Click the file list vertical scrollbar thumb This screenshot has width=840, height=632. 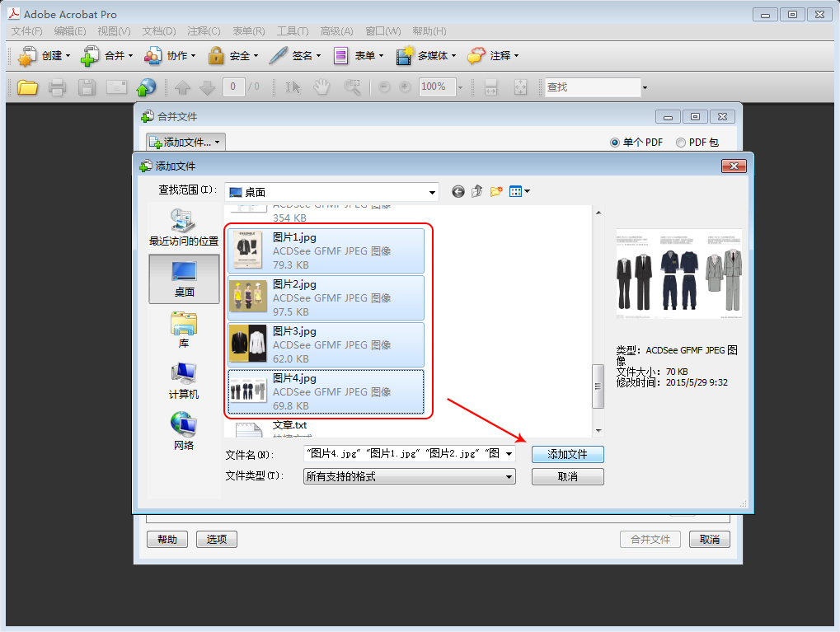(x=598, y=386)
